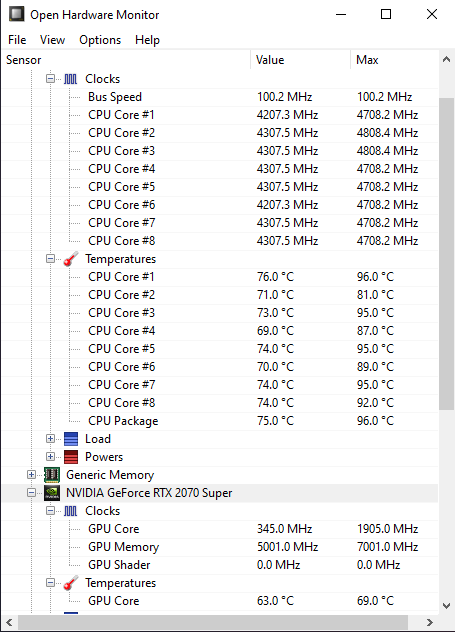Click the blue Load icon
The image size is (455, 632).
[71, 439]
